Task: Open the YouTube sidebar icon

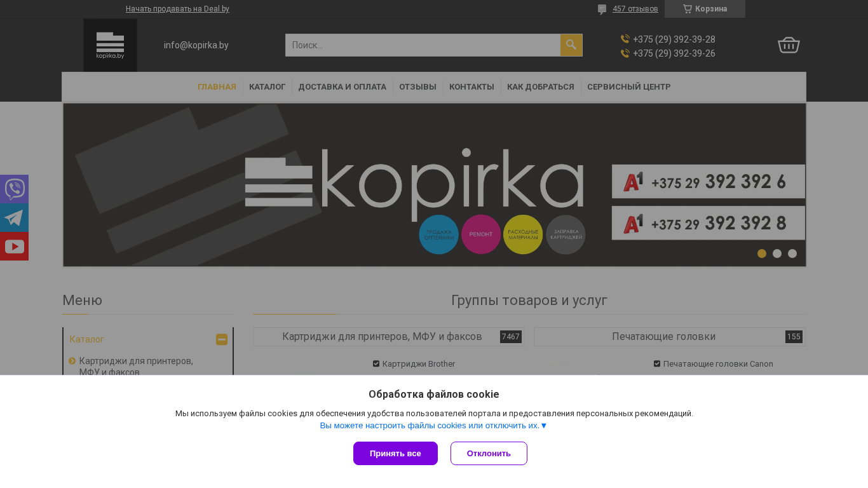Action: click(14, 247)
